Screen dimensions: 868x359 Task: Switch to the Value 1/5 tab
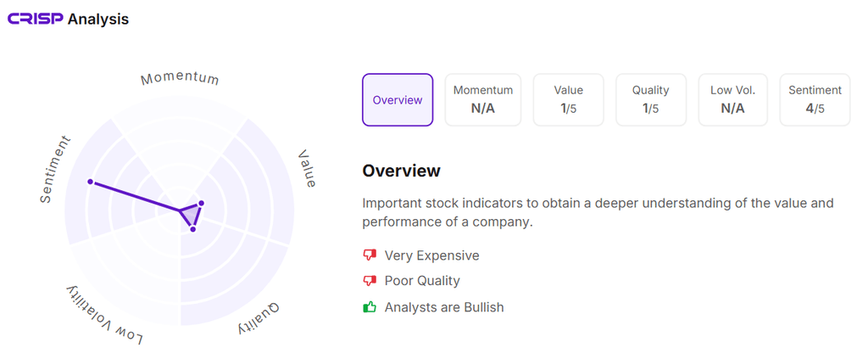click(569, 100)
